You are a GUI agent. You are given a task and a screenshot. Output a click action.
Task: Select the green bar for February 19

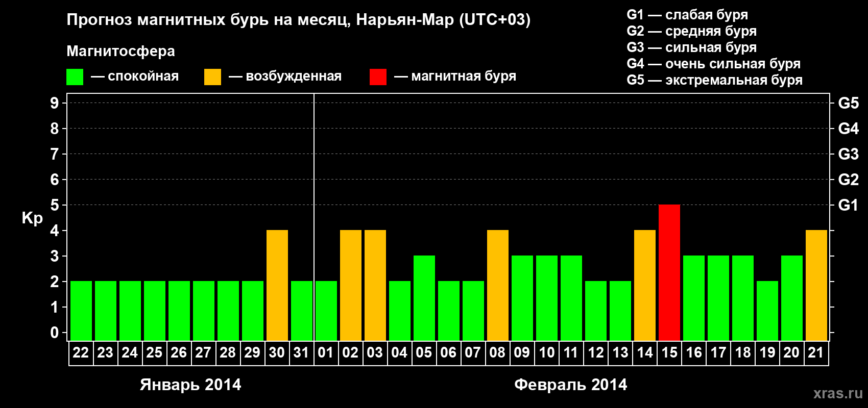[767, 311]
